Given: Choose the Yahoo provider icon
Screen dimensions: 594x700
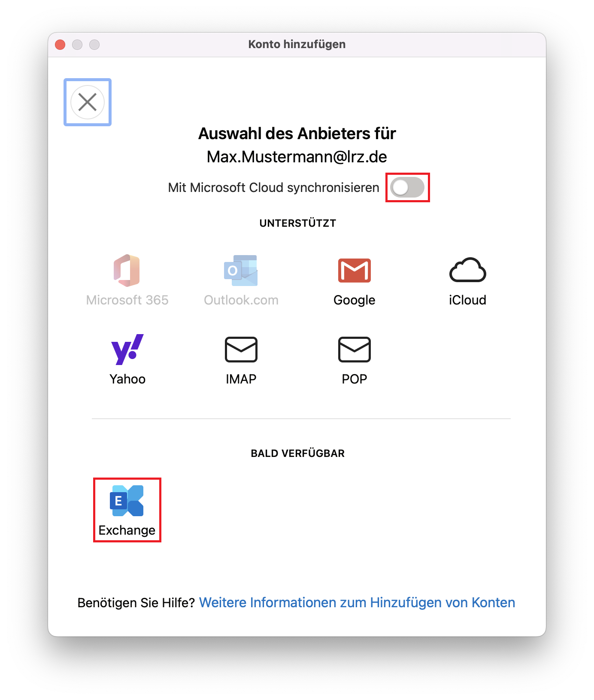Looking at the screenshot, I should click(127, 350).
